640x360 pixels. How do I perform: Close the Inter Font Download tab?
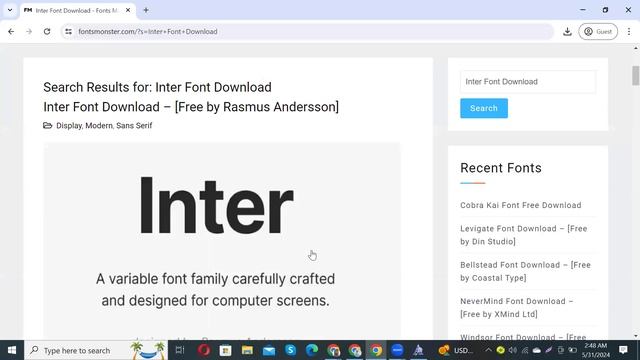tap(128, 10)
